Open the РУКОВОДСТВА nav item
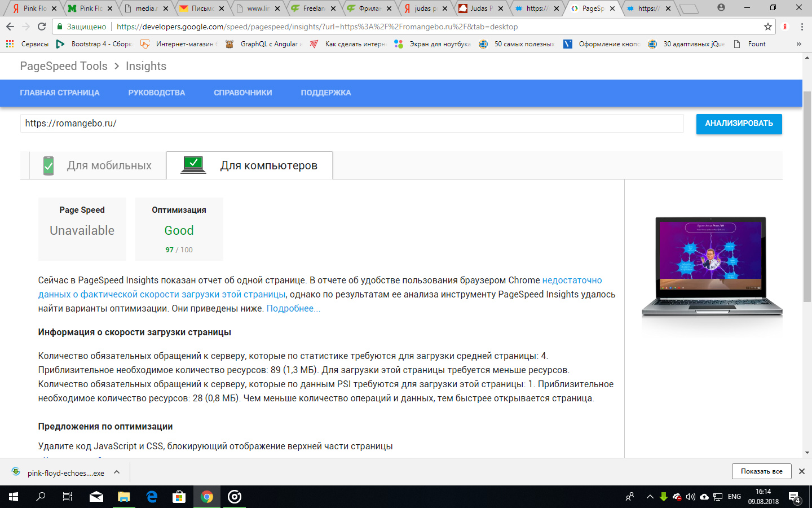The width and height of the screenshot is (812, 508). pos(157,93)
